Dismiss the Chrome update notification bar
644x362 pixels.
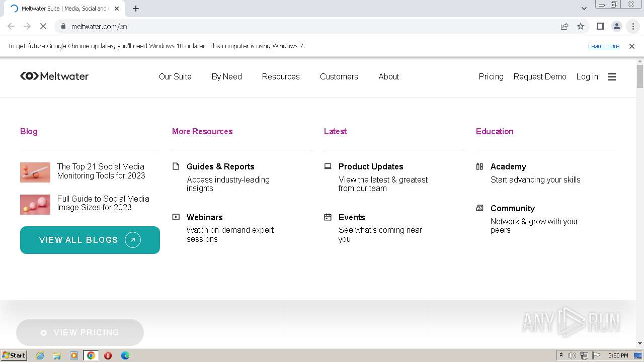coord(632,46)
